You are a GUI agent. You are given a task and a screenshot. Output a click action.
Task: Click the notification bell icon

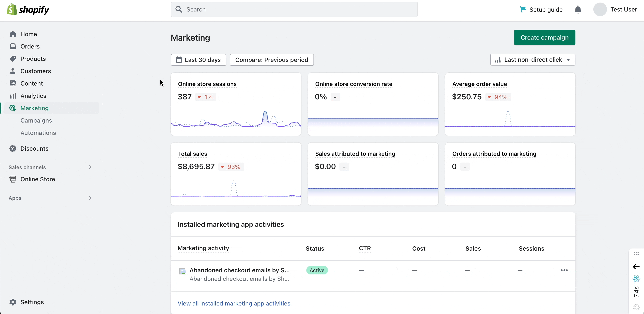[578, 10]
